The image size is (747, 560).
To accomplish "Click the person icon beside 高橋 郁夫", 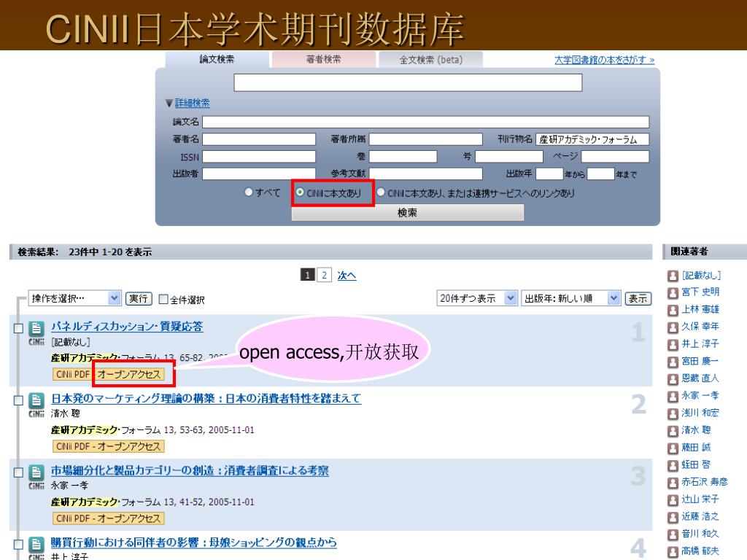I will point(673,553).
